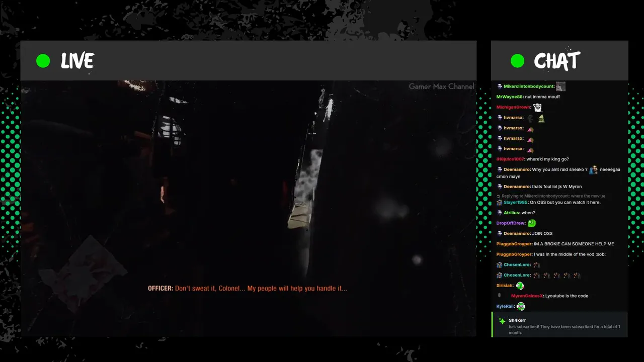Open Slayer1985's profile from chat
The image size is (644, 362).
click(x=516, y=202)
